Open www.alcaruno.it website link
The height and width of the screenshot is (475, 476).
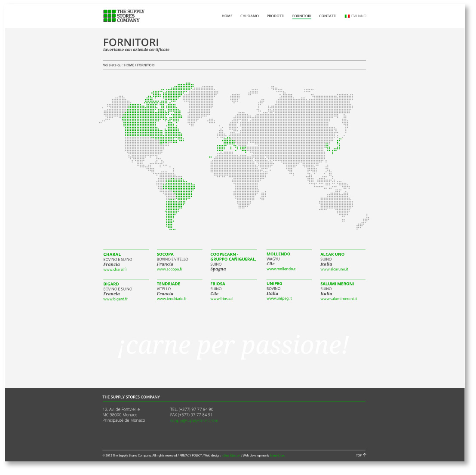pyautogui.click(x=334, y=269)
